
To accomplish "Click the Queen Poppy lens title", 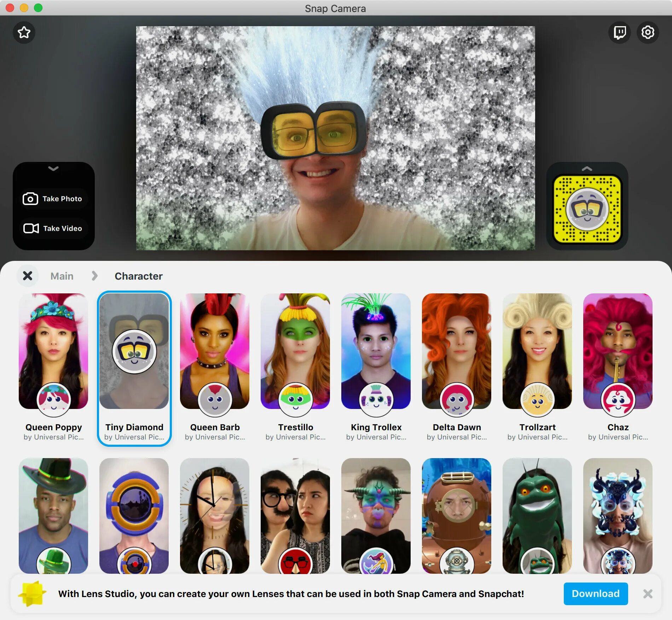I will coord(53,427).
